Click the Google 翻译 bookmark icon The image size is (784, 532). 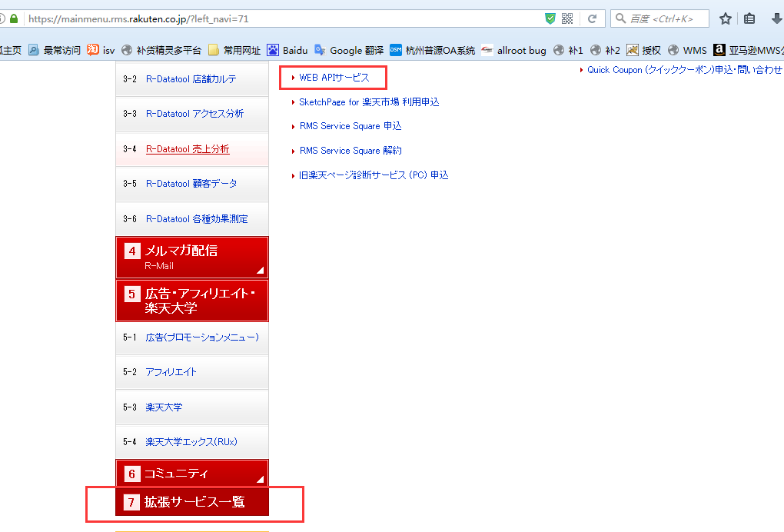pos(320,50)
